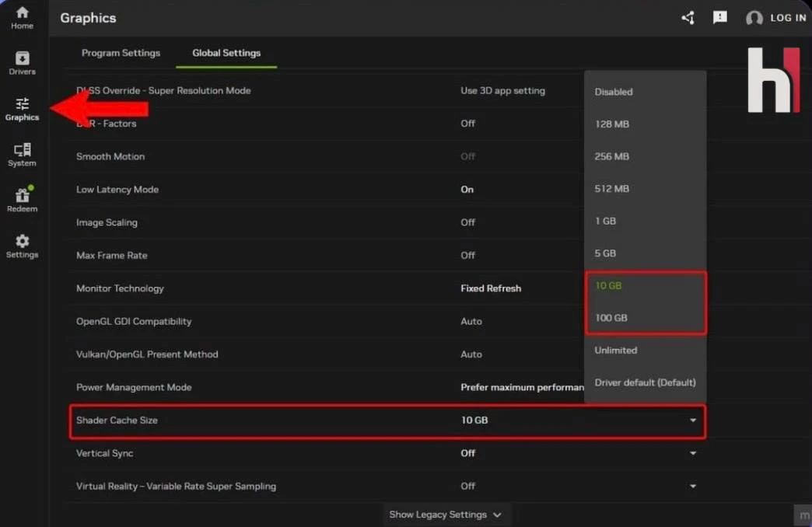Select Disabled in the dropdown list
Screen dimensions: 812x527
coord(614,92)
